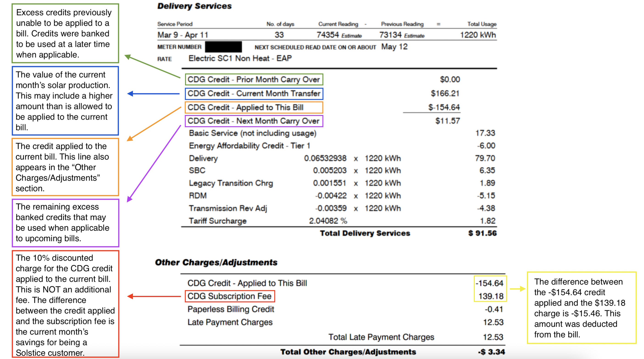Click the 'Tariff Surcharge' label
Image resolution: width=644 pixels, height=359 pixels.
click(217, 221)
